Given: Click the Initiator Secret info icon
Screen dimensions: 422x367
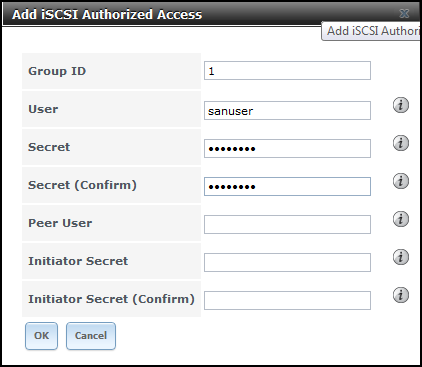Looking at the screenshot, I should (401, 257).
